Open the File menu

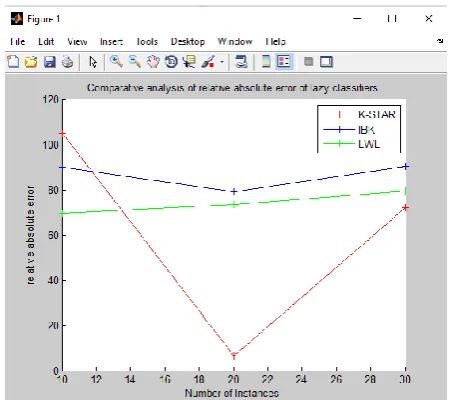pos(17,42)
